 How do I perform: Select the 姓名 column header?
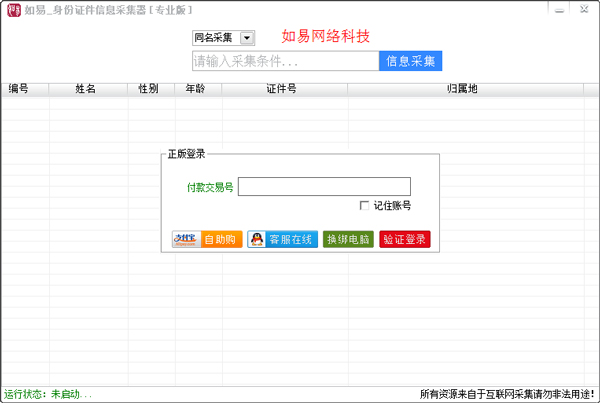[86, 89]
